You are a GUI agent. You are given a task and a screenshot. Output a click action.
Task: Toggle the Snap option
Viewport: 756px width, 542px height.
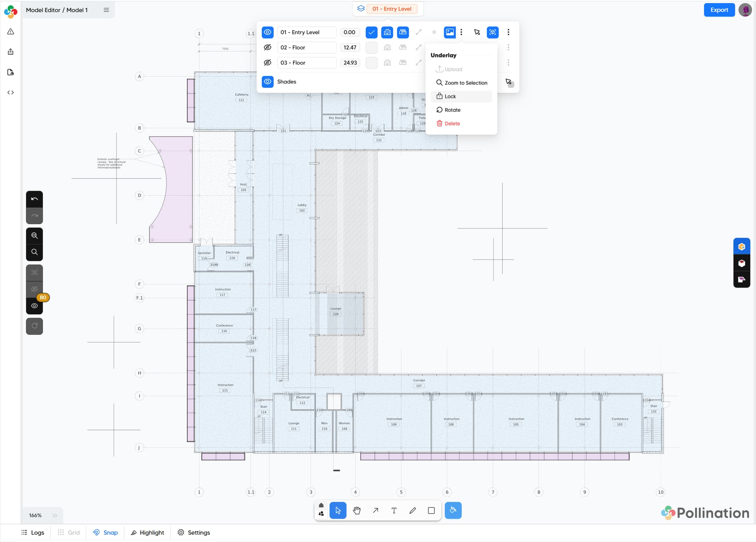[x=106, y=533]
